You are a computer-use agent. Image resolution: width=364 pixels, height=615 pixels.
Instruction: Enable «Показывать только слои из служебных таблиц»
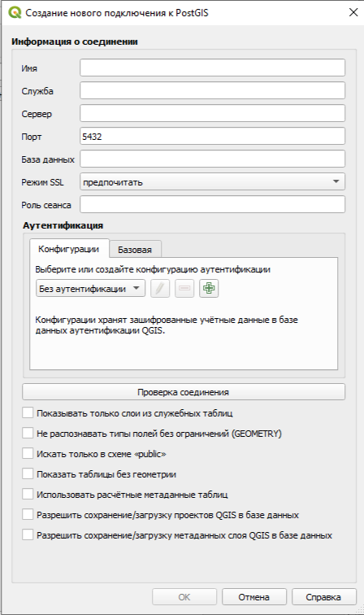28,413
